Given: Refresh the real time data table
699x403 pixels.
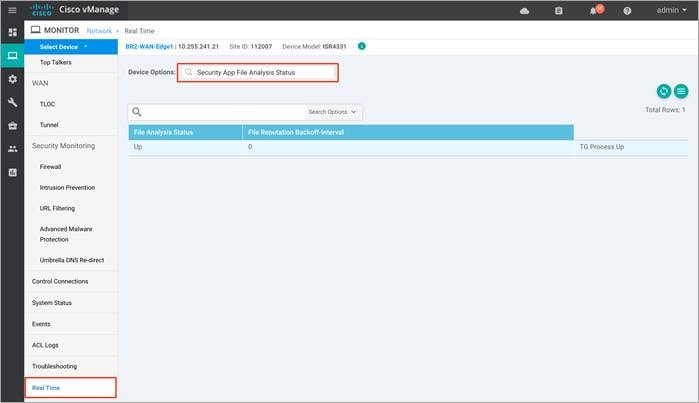Looking at the screenshot, I should pyautogui.click(x=664, y=91).
